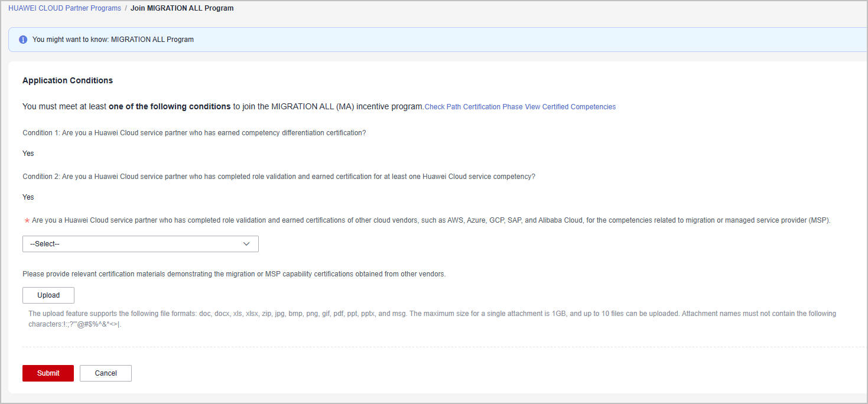Click the other cloud vendors certification question
This screenshot has width=868, height=404.
point(431,220)
